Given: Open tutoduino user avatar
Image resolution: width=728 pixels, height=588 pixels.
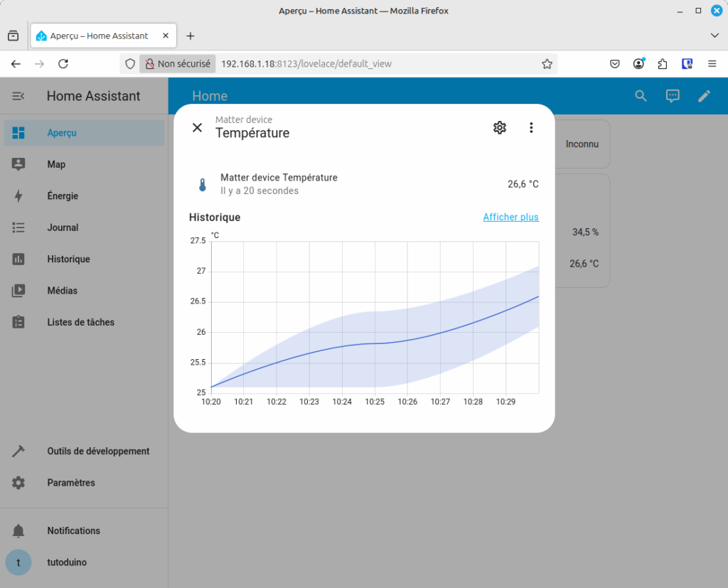Looking at the screenshot, I should (18, 562).
